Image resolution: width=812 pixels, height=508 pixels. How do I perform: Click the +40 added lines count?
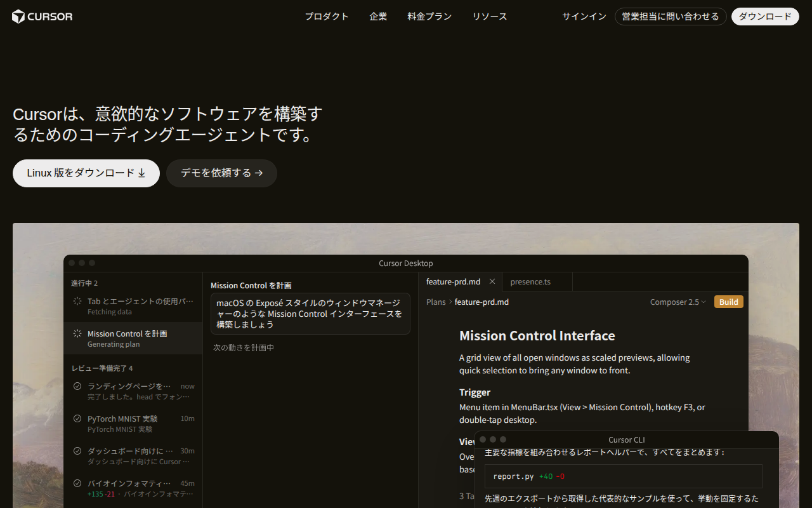click(546, 476)
